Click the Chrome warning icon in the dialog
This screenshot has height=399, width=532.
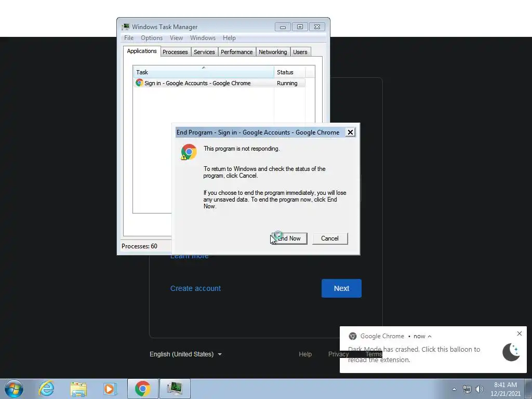[x=189, y=152]
